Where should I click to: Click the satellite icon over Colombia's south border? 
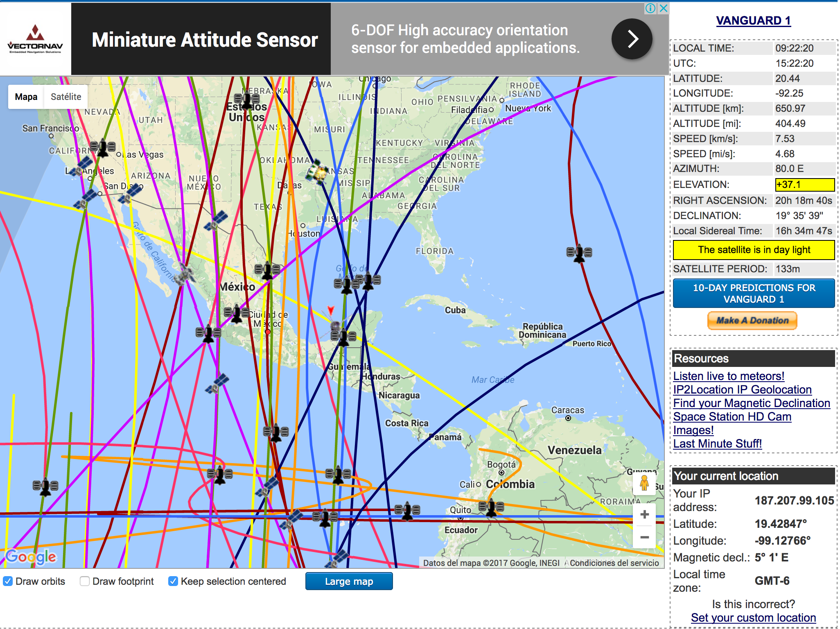[491, 508]
